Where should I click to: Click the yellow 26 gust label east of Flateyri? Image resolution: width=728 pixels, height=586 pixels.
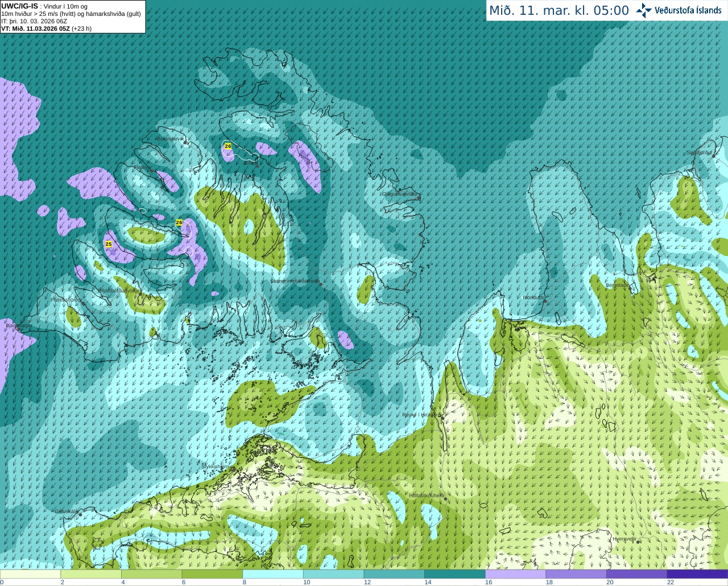[179, 222]
